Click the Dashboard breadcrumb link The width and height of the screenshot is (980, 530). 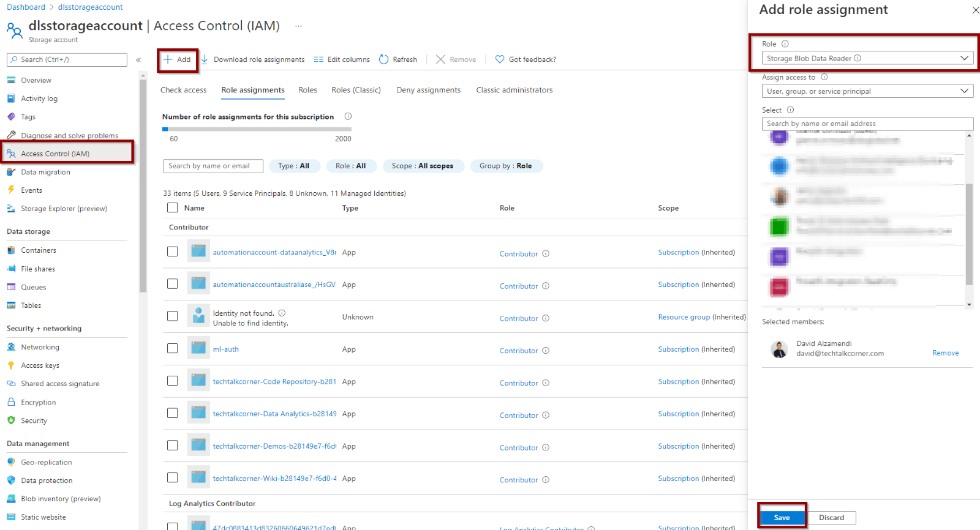[x=26, y=7]
